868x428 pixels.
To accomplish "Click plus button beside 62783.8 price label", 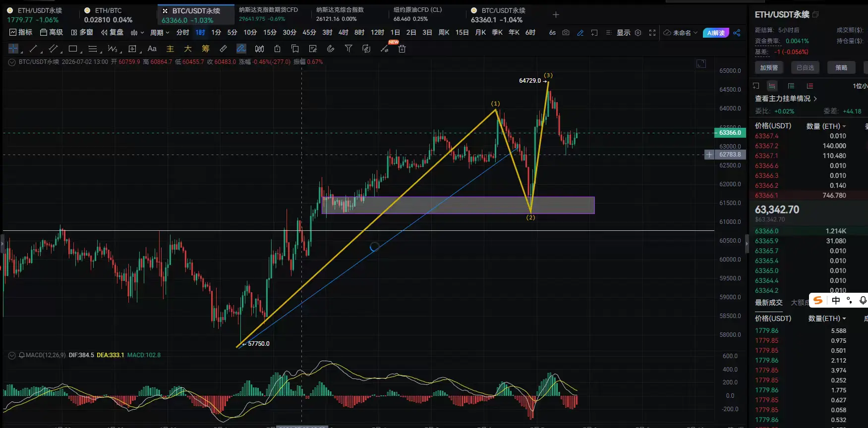I will [709, 155].
